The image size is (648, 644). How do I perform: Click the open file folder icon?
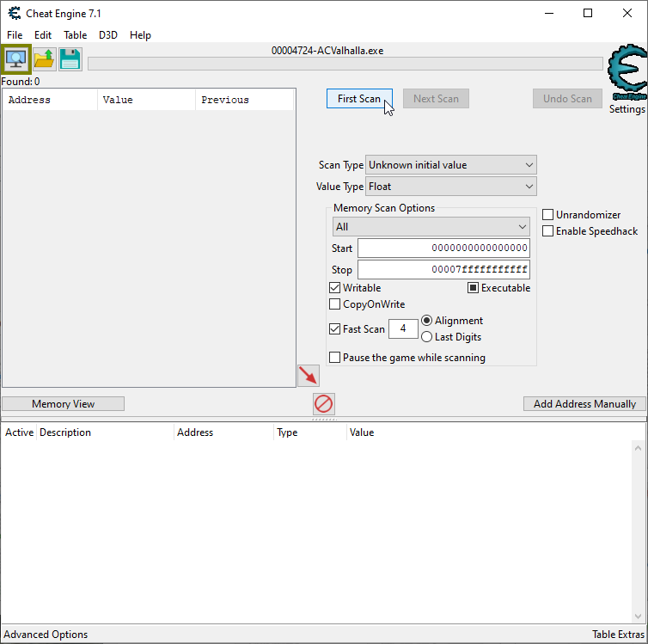[44, 59]
